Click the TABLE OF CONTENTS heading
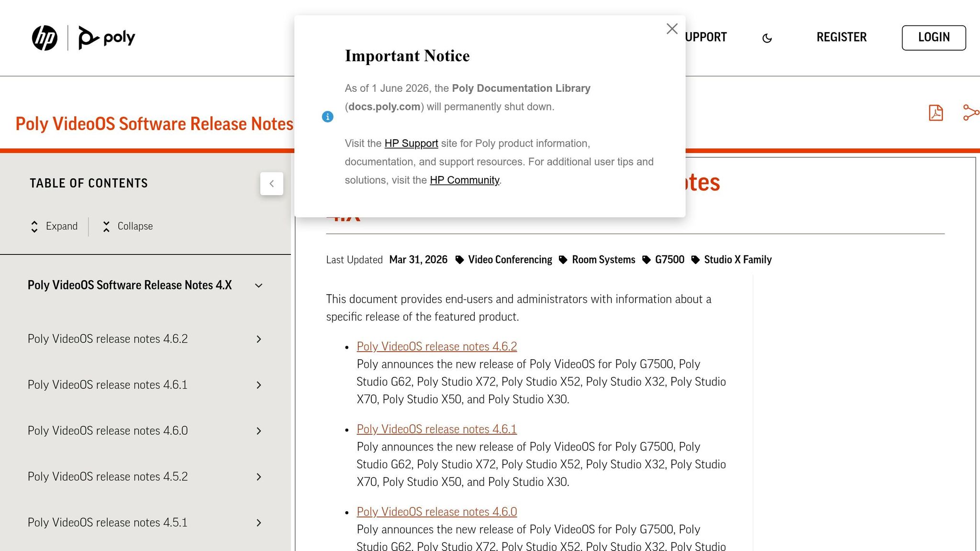Image resolution: width=980 pixels, height=551 pixels. (89, 183)
